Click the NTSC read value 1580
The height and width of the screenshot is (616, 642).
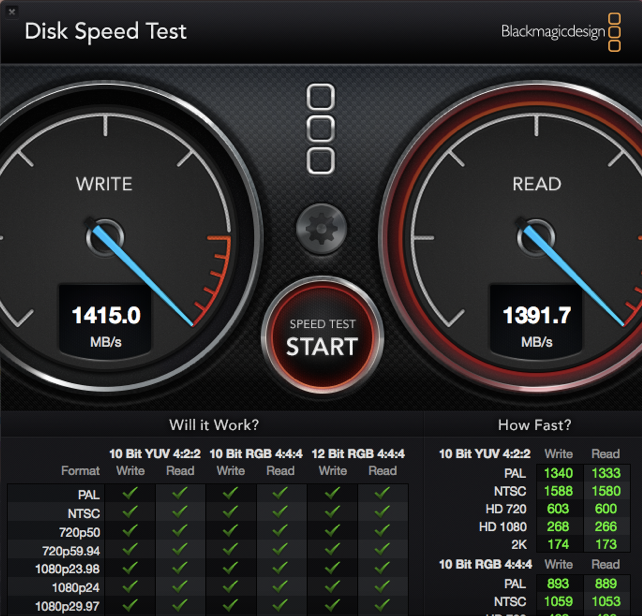pos(606,491)
